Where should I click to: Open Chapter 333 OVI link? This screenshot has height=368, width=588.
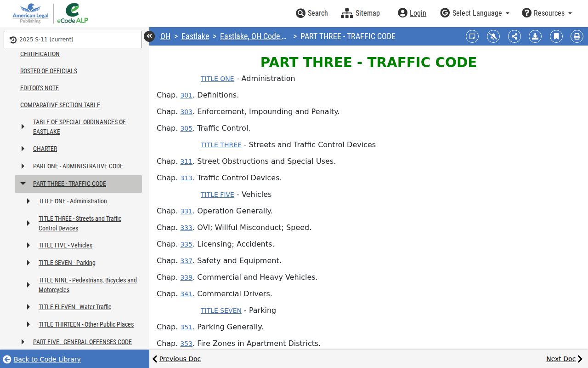click(x=186, y=228)
